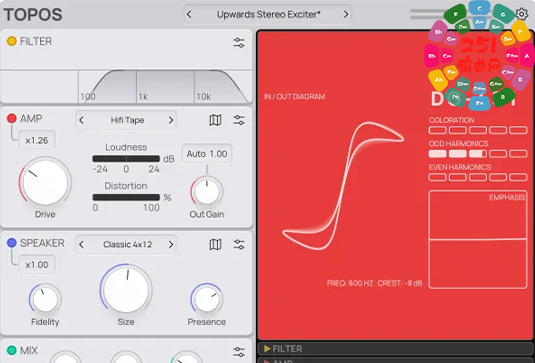The image size is (535, 363).
Task: Click the in/out transfer curve diagram
Action: pos(343,186)
